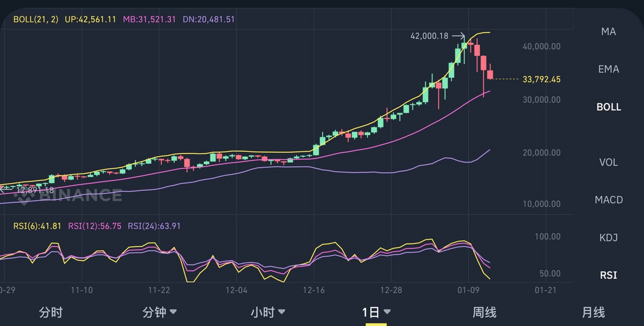The width and height of the screenshot is (644, 326).
Task: Open the 分钟 minutes interval dropdown
Action: click(159, 312)
